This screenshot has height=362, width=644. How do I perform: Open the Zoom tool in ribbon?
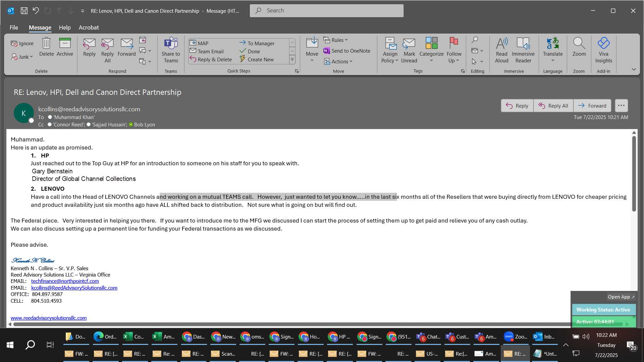(579, 47)
